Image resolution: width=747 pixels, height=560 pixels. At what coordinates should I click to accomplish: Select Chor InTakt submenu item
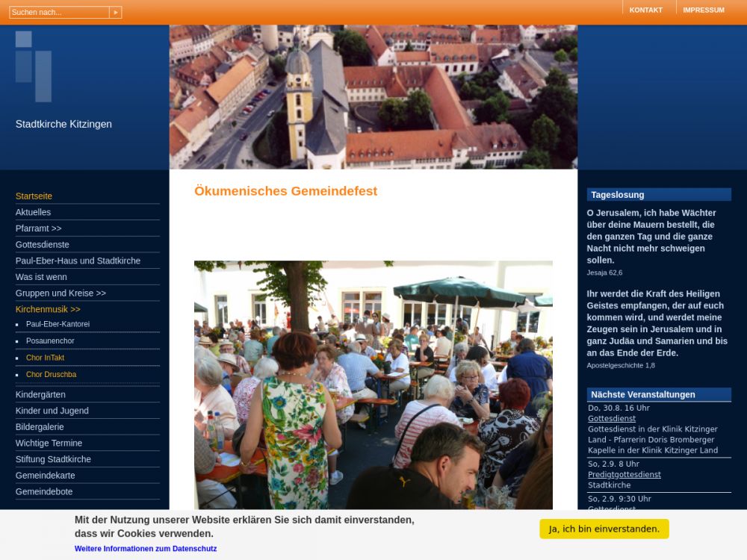(45, 358)
